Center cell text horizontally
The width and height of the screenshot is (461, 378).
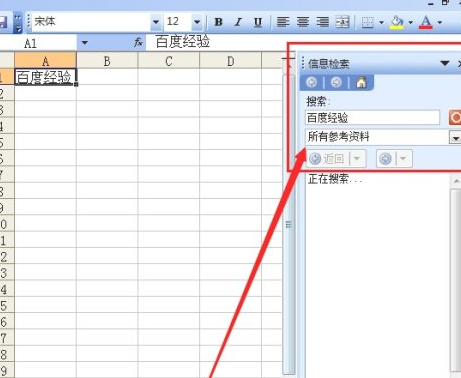coord(303,22)
